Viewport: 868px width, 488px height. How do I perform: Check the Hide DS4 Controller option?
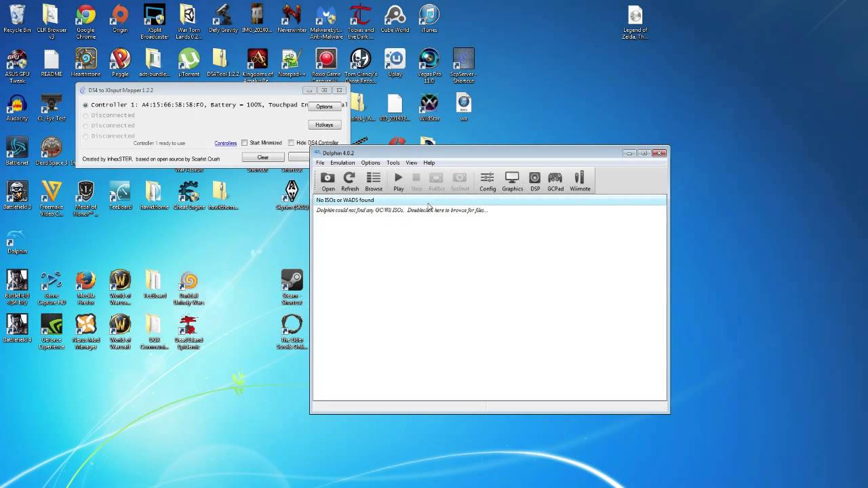(x=291, y=142)
